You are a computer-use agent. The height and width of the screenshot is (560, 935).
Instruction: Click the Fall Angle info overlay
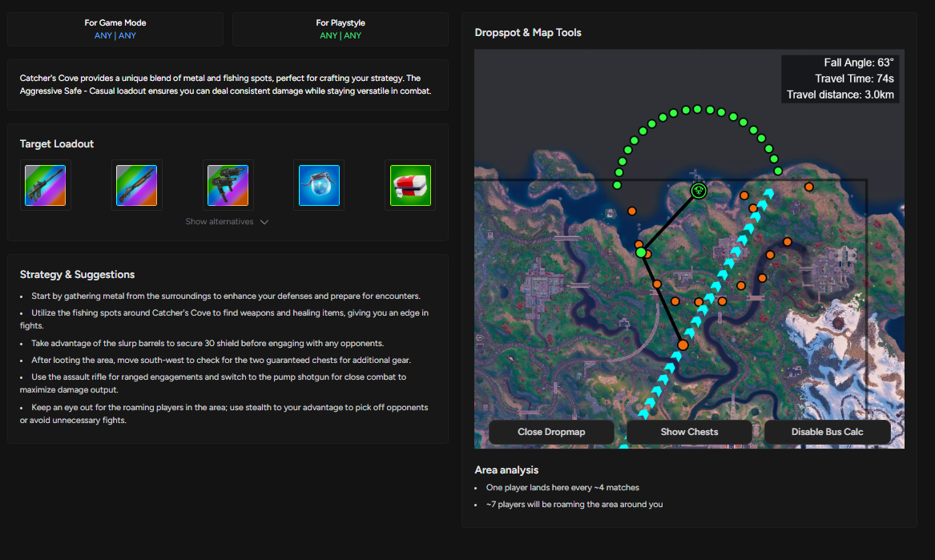click(840, 79)
